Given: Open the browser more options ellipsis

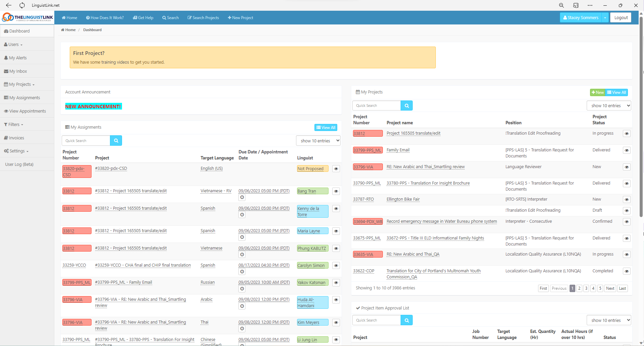Looking at the screenshot, I should 590,5.
